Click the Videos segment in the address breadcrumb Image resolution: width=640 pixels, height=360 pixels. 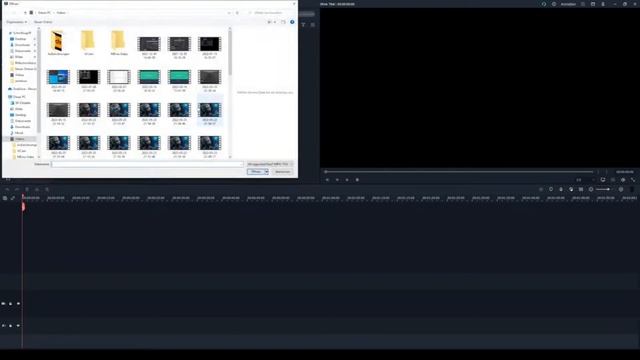click(61, 13)
